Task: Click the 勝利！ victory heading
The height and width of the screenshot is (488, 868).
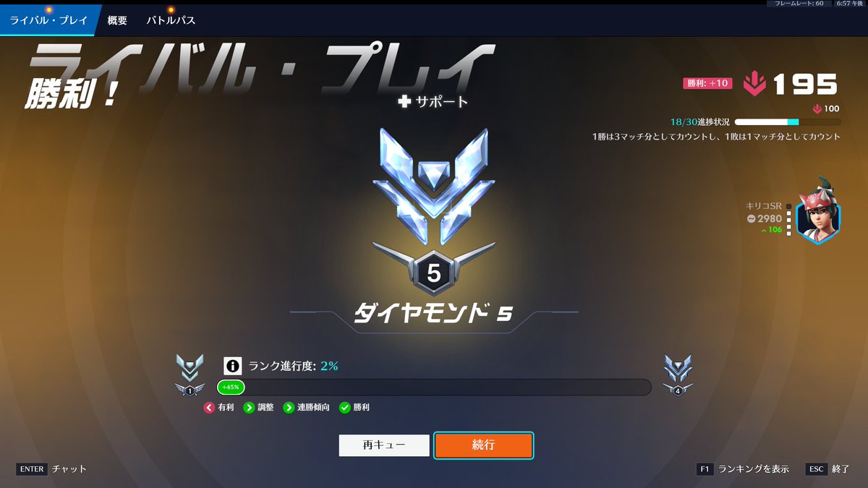Action: tap(71, 95)
